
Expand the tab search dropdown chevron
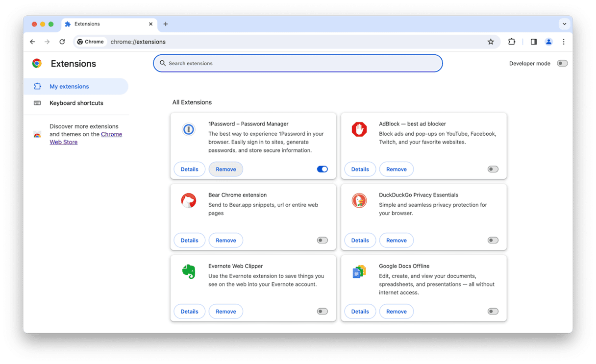(564, 24)
